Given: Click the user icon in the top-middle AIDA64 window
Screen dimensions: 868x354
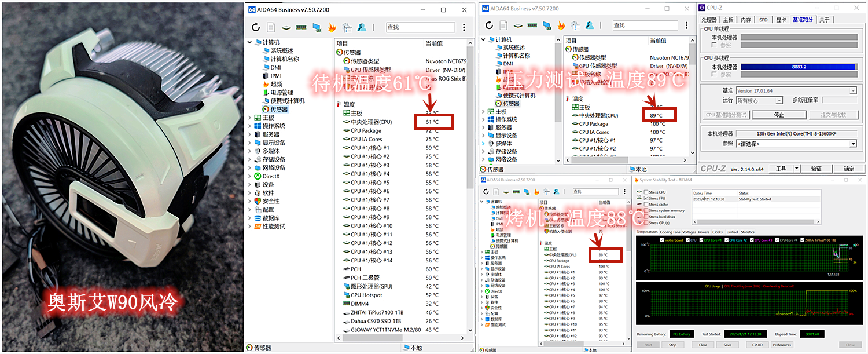Looking at the screenshot, I should (589, 25).
